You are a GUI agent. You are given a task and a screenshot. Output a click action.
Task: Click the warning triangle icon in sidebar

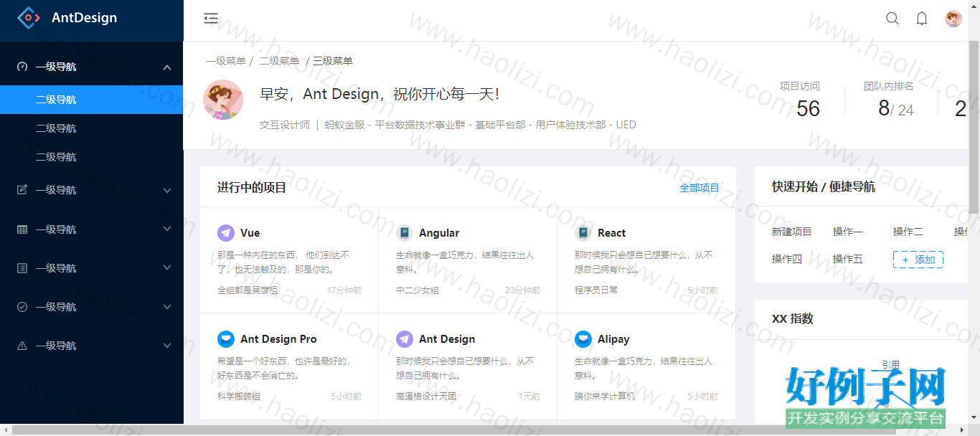tap(22, 346)
